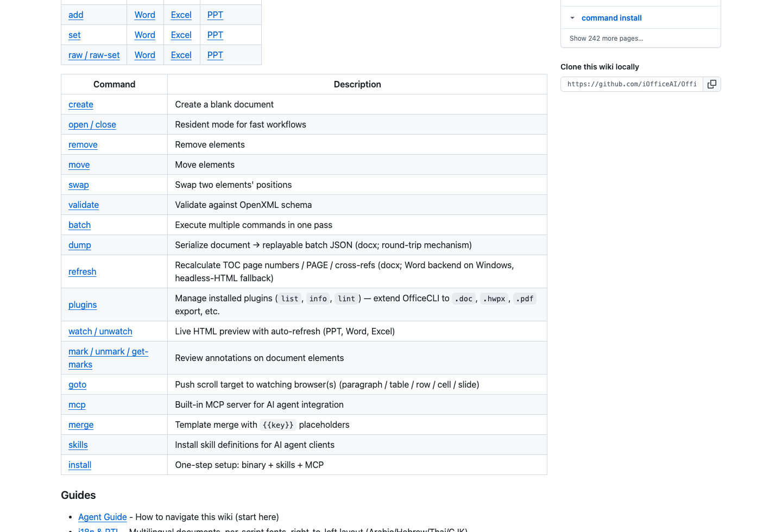Click 'Execute multiple commands in one pass'
Viewport: 782px width, 532px height.
[254, 225]
